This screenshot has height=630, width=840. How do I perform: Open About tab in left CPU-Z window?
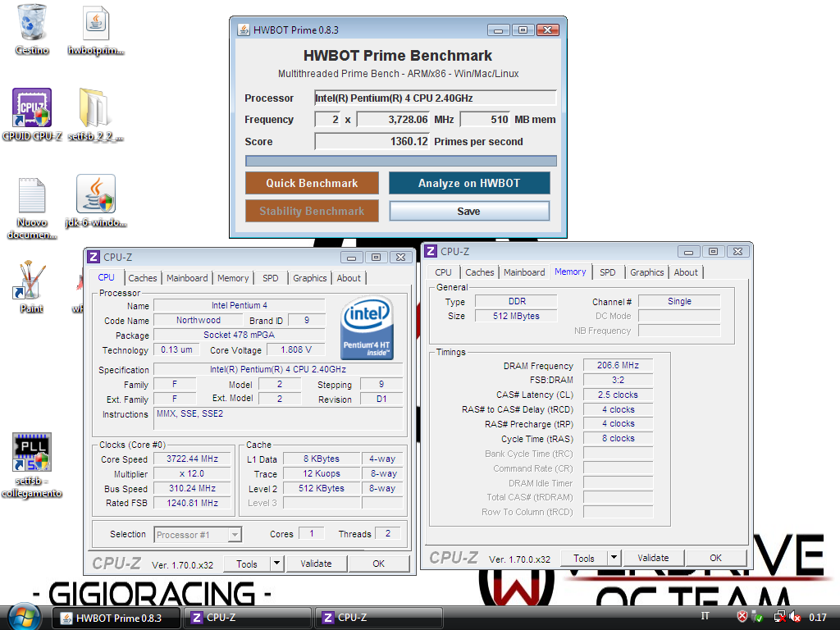tap(349, 278)
